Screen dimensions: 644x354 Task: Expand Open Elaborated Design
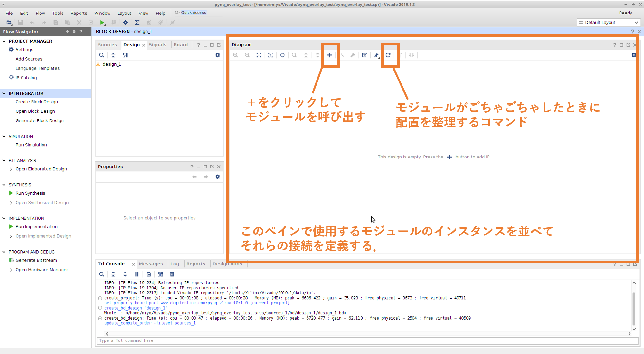[11, 169]
